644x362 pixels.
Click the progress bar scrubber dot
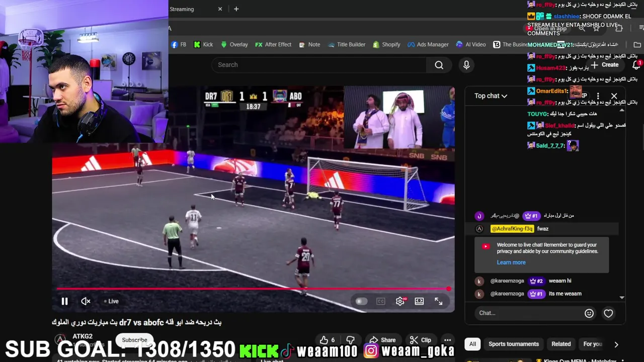[x=448, y=289]
